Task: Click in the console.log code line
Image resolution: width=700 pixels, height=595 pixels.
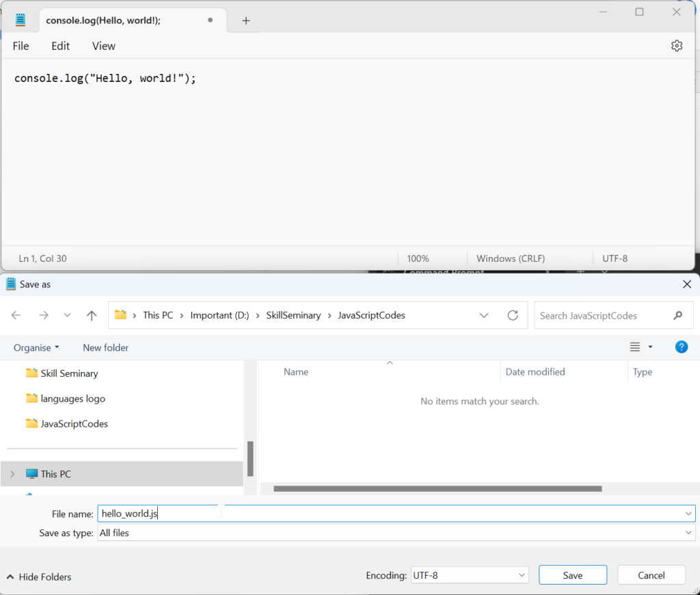Action: click(105, 78)
